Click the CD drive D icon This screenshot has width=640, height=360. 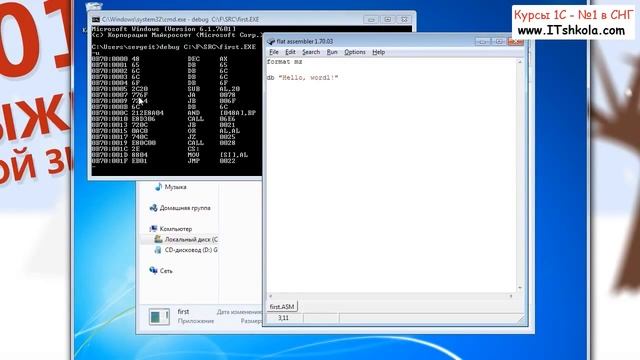point(158,250)
